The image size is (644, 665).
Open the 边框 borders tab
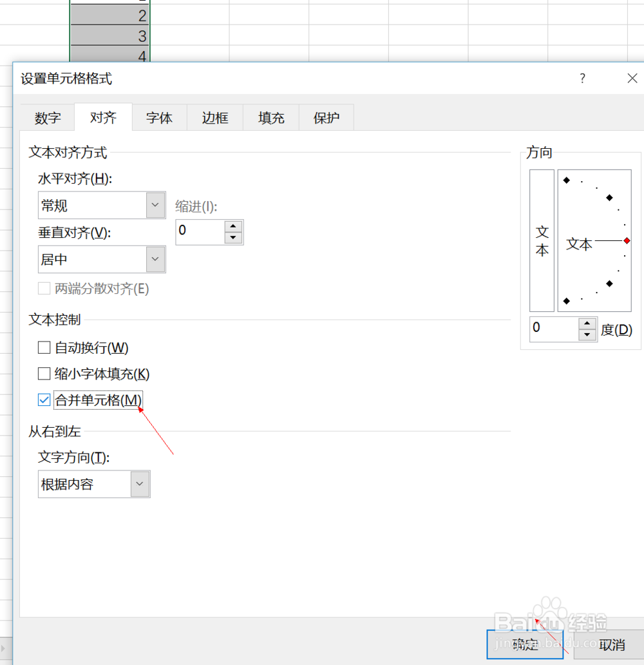point(214,117)
